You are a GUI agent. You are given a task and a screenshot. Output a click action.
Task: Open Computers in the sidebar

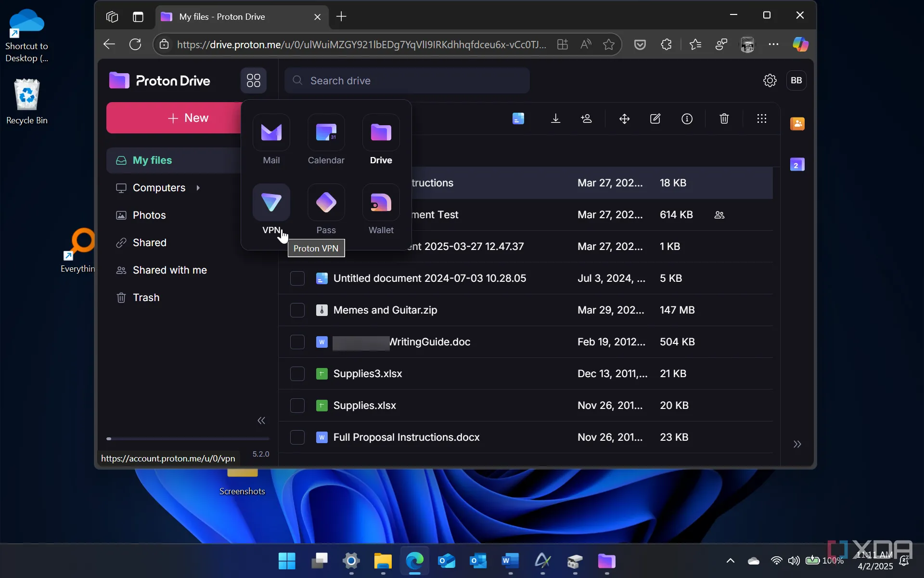click(159, 188)
